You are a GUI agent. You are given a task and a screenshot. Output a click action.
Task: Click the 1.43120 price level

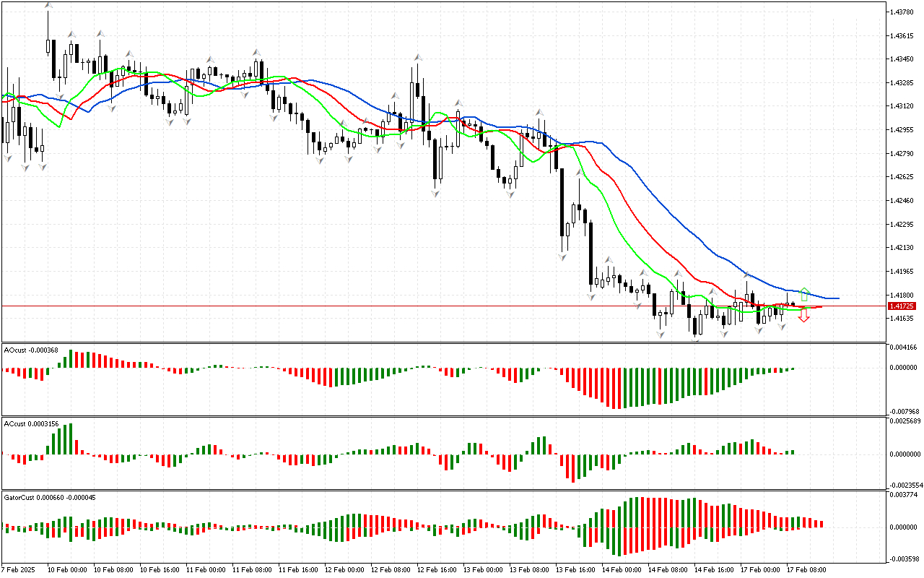[903, 106]
